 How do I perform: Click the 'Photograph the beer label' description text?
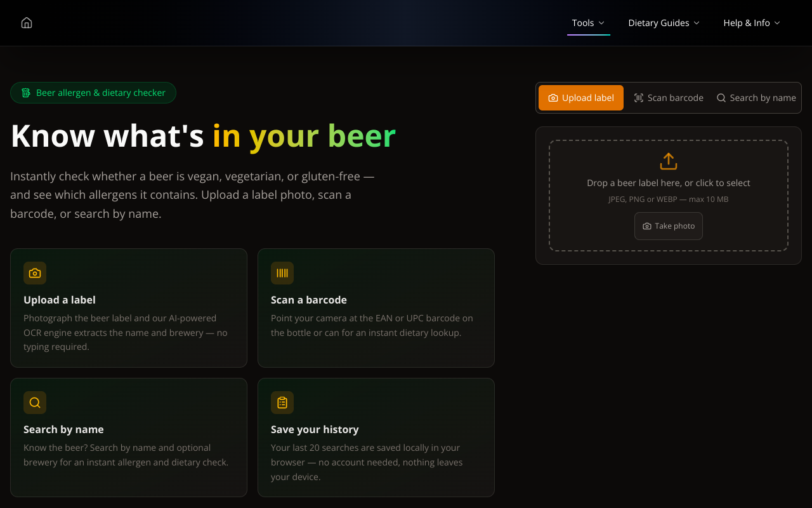click(126, 333)
